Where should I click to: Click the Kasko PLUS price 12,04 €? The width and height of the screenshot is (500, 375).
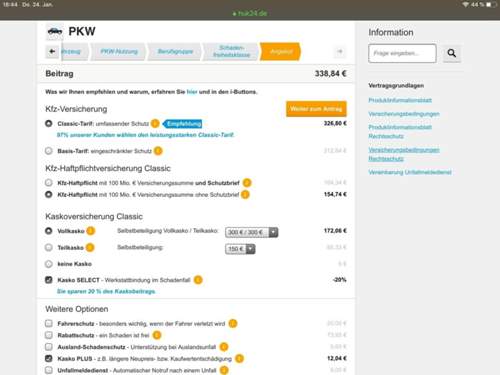click(337, 358)
